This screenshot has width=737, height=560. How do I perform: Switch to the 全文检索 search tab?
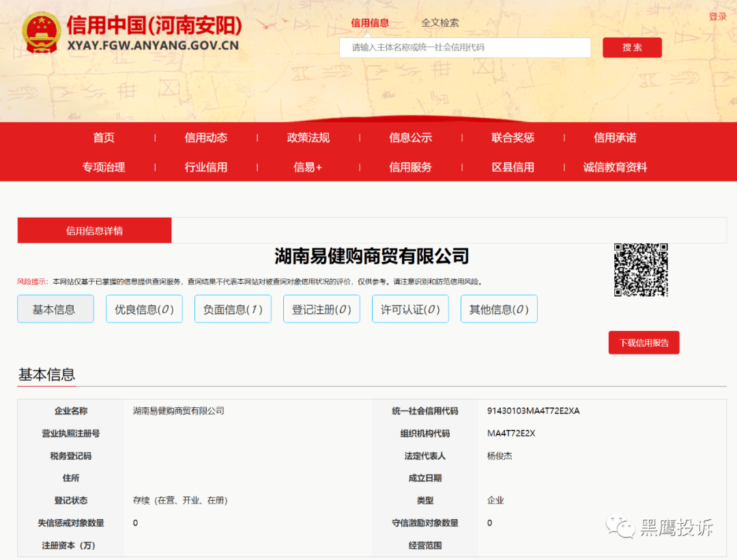[441, 23]
